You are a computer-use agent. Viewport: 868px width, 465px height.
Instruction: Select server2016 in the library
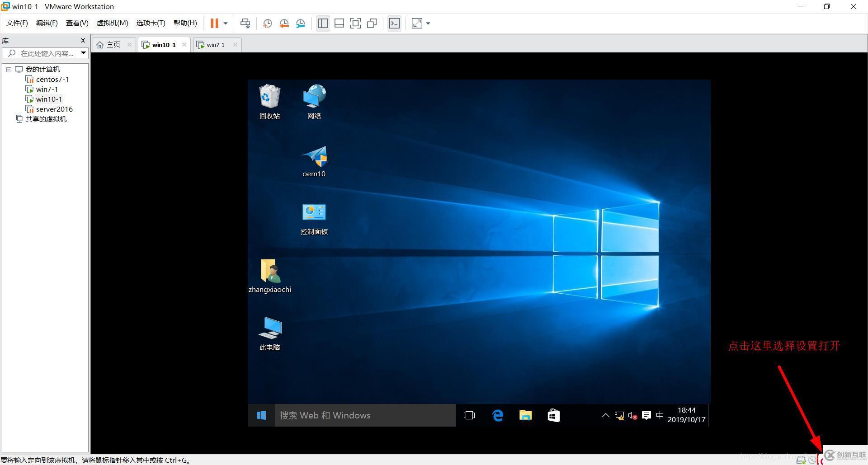[54, 109]
